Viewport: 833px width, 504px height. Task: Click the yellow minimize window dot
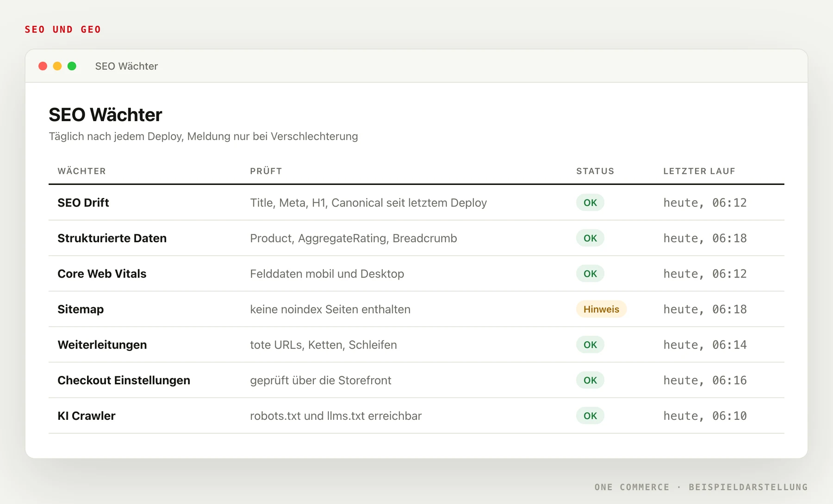pos(57,66)
